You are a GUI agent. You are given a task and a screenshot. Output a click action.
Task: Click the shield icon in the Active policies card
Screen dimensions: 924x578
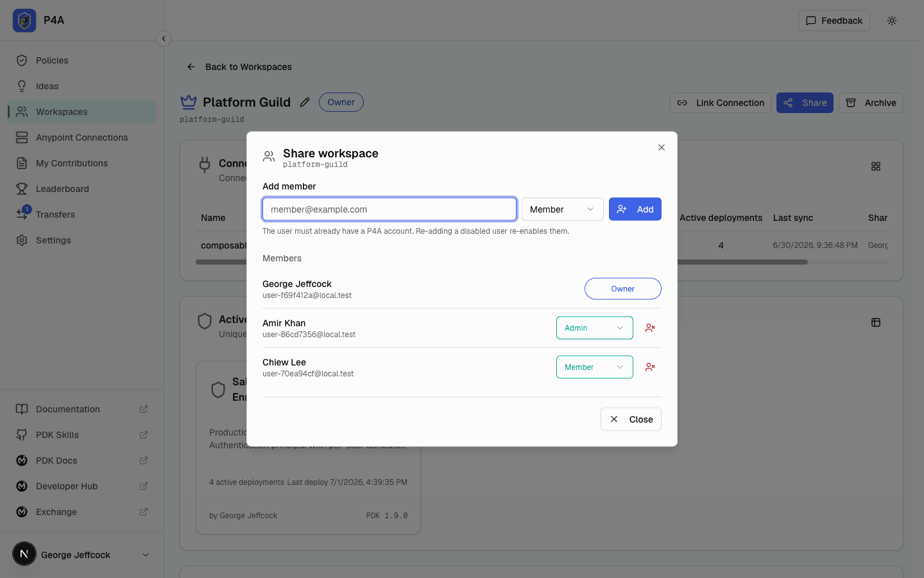click(205, 321)
